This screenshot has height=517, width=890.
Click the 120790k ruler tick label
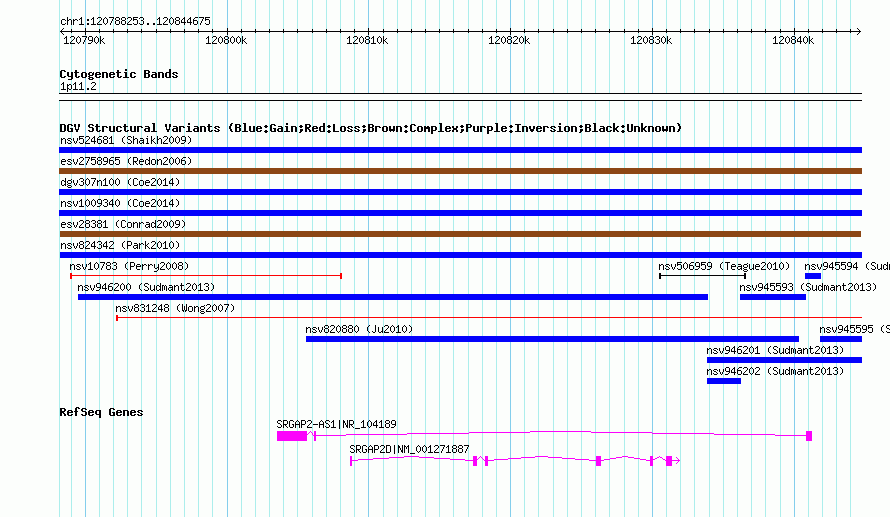84,40
